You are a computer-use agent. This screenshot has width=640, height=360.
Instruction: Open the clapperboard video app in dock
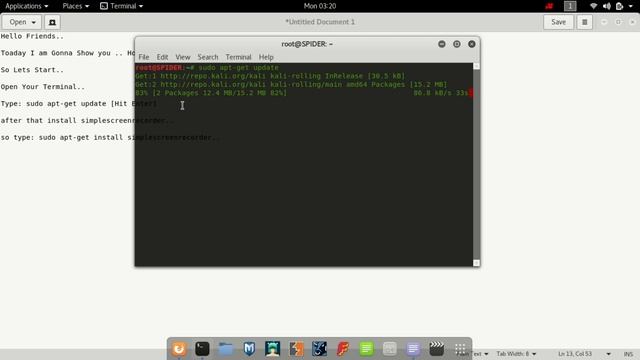(437, 349)
